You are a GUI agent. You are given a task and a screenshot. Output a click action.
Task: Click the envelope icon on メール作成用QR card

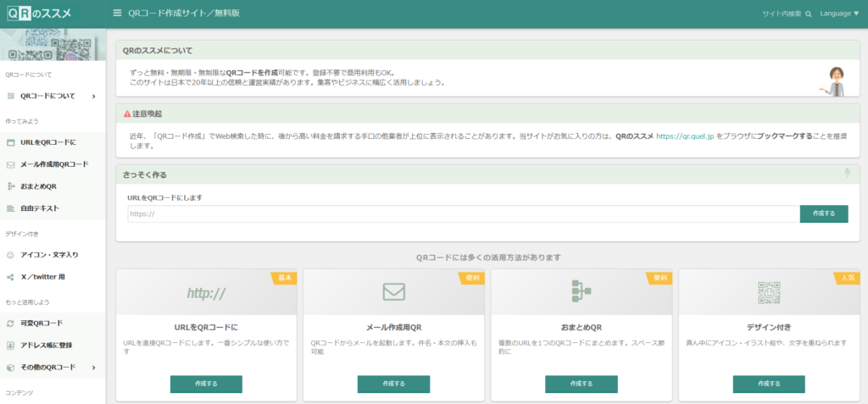coord(393,291)
